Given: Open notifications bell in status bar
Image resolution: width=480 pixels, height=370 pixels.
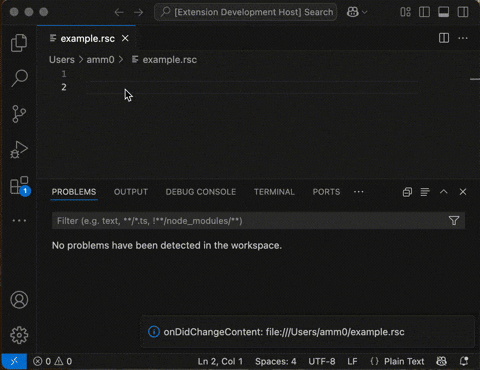Looking at the screenshot, I should [x=464, y=361].
